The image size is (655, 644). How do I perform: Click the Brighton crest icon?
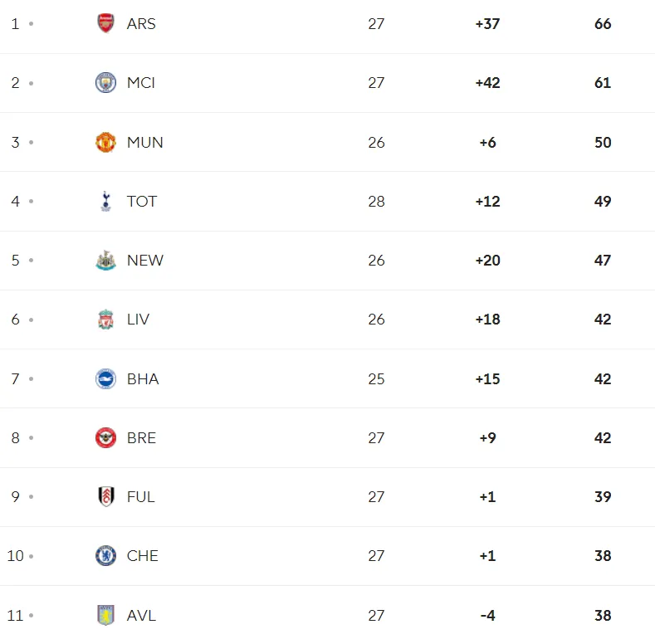pos(105,378)
